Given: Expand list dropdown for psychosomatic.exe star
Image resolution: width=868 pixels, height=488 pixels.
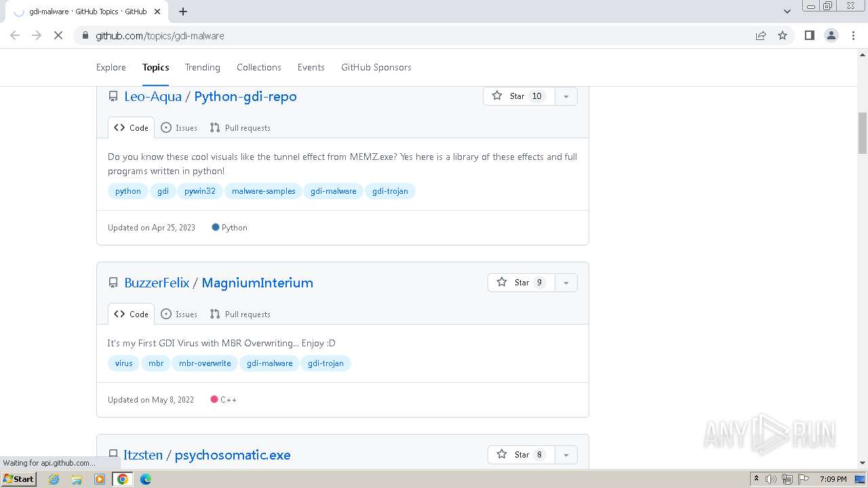Looking at the screenshot, I should click(x=566, y=455).
